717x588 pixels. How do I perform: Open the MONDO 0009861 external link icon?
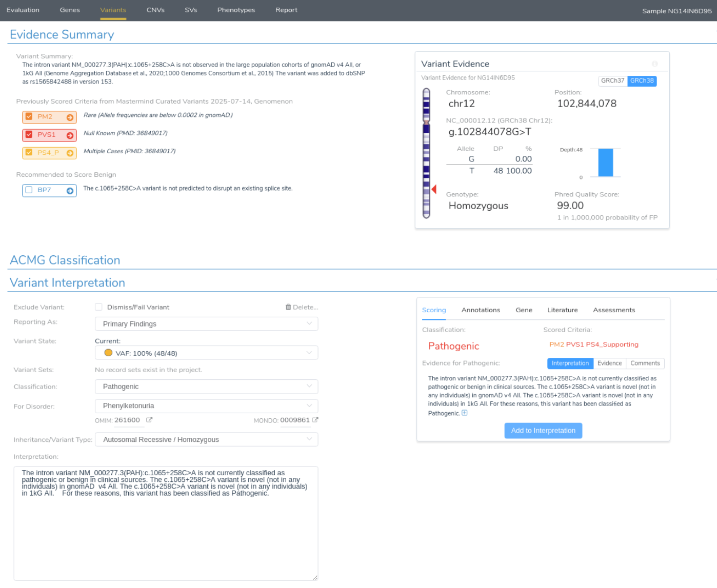pyautogui.click(x=315, y=420)
